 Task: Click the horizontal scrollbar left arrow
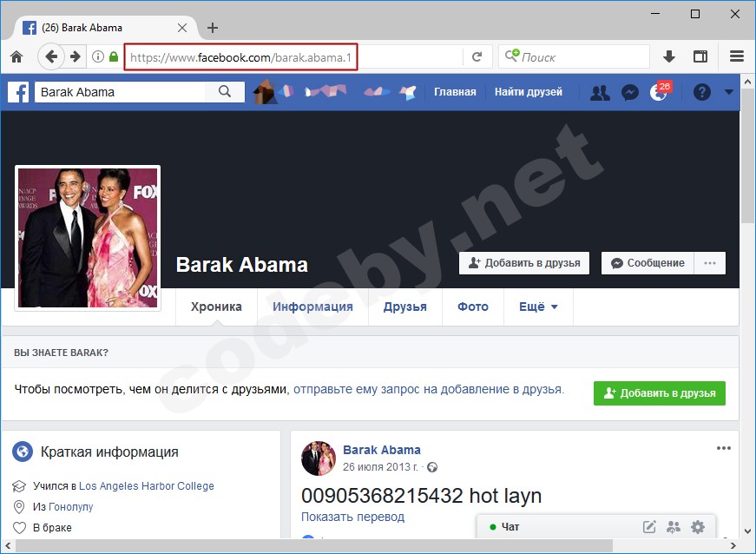pyautogui.click(x=8, y=546)
